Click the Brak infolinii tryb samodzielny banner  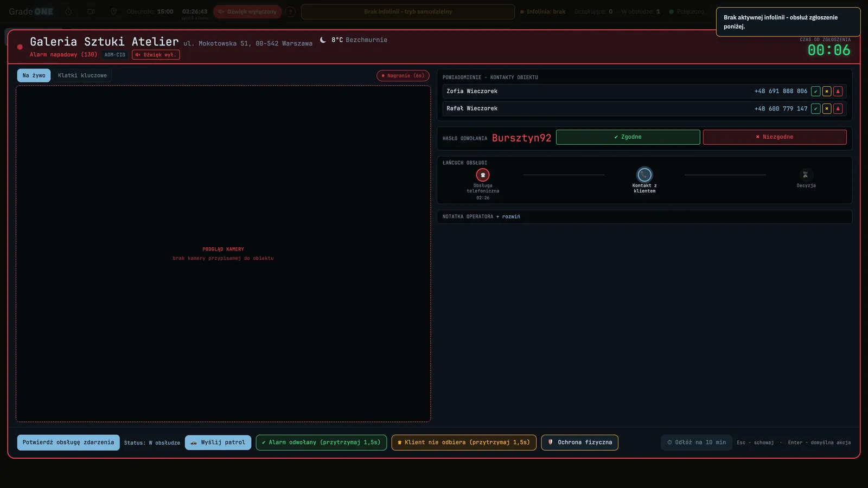coord(408,11)
